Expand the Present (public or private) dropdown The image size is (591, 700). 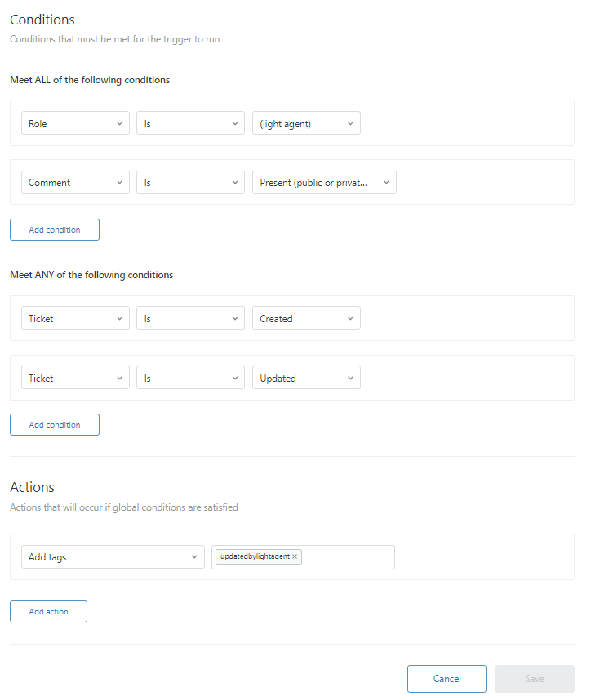(x=324, y=183)
